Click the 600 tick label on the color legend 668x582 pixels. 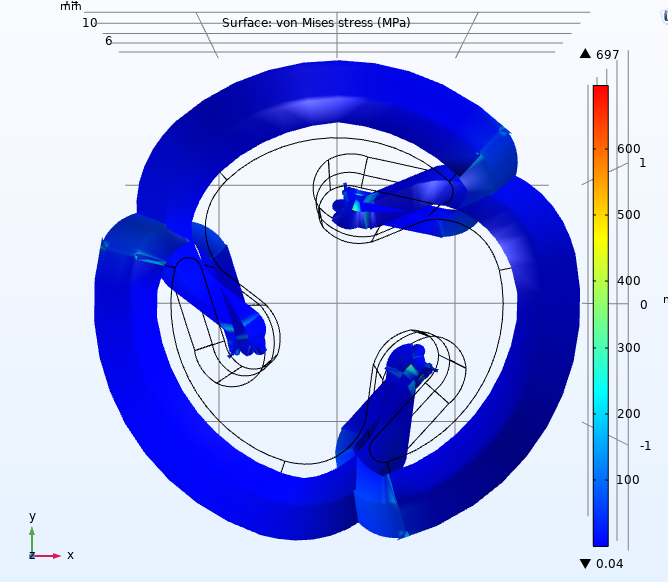tap(628, 149)
